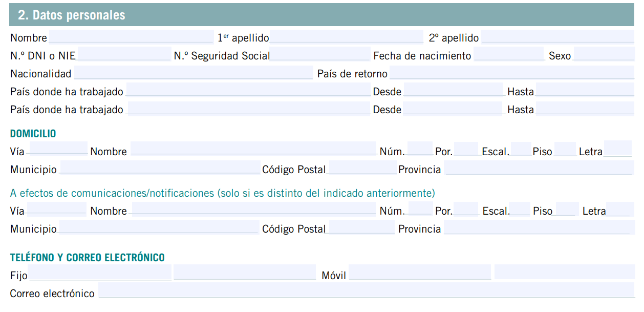Image resolution: width=644 pixels, height=312 pixels.
Task: Select Núm. field in notifications address
Action: (x=421, y=209)
